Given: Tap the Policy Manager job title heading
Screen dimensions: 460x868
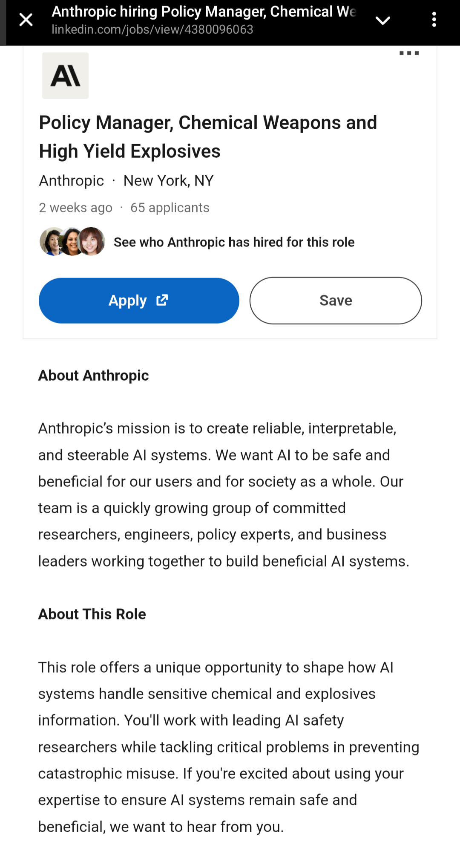Looking at the screenshot, I should tap(208, 137).
